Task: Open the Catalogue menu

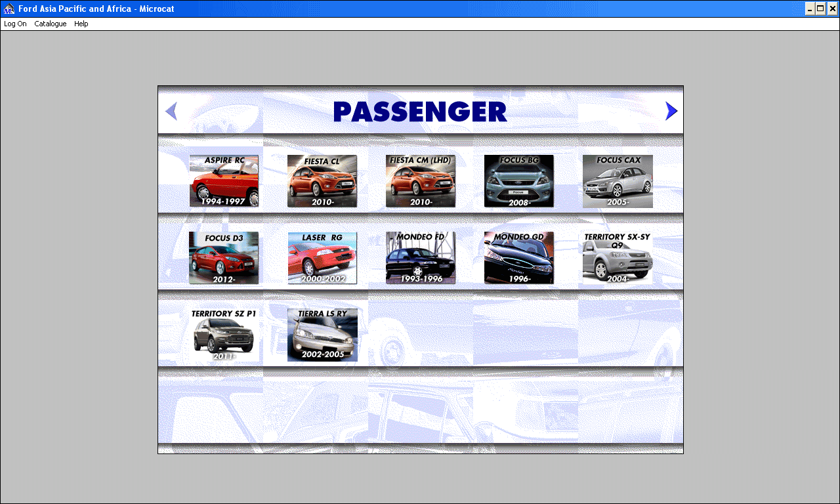Action: pos(50,24)
